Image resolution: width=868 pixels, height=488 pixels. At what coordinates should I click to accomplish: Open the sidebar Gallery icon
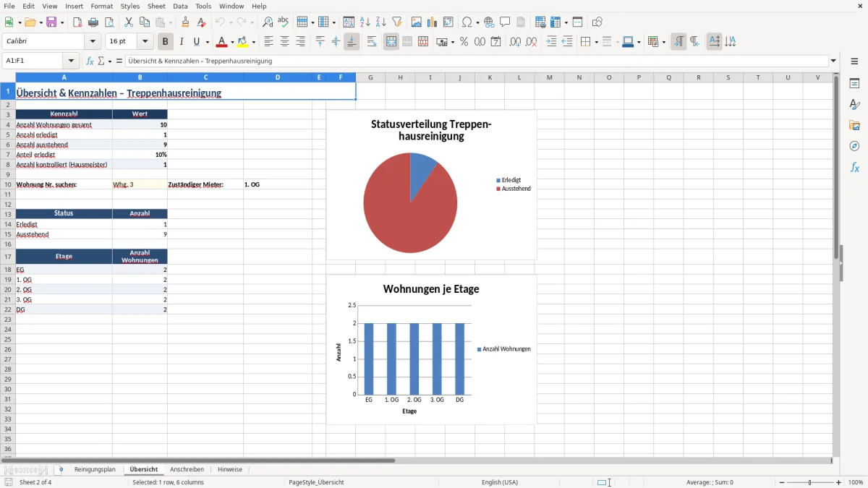click(854, 126)
